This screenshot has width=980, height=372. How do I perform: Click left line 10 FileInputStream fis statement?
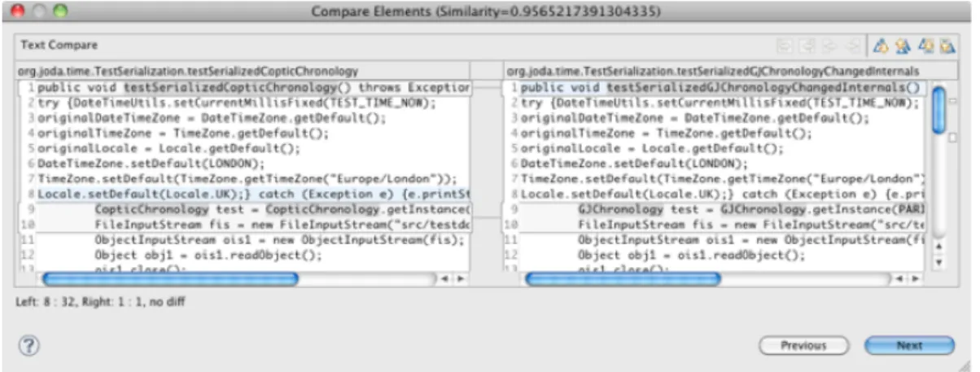[282, 224]
